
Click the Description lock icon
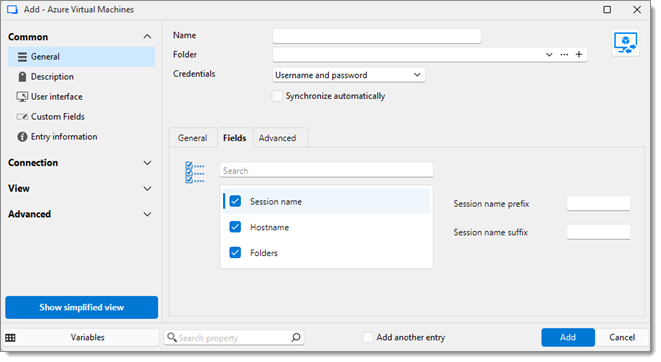(22, 77)
